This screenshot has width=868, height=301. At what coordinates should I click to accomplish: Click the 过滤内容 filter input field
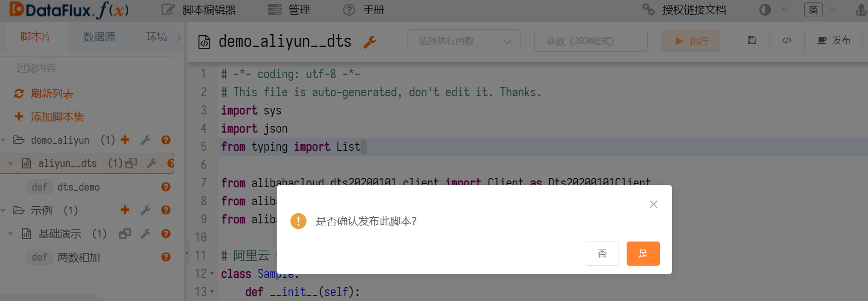tap(87, 68)
